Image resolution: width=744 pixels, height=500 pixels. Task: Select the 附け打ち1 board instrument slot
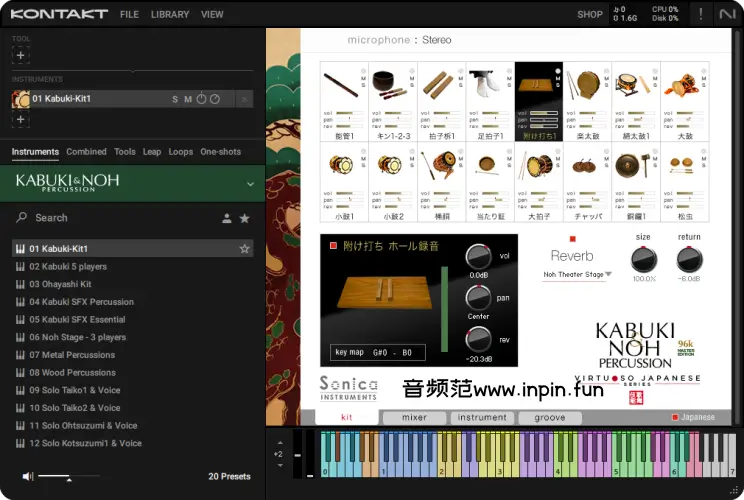coord(539,101)
